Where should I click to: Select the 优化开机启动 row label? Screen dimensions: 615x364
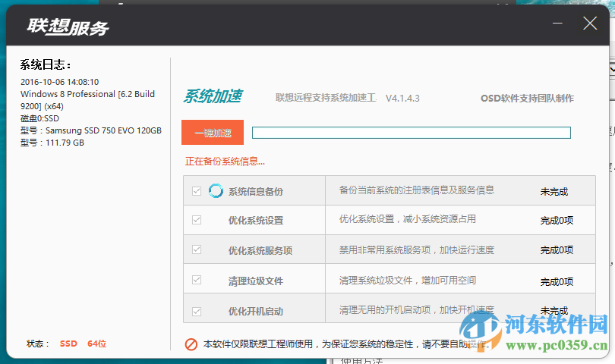pyautogui.click(x=256, y=312)
